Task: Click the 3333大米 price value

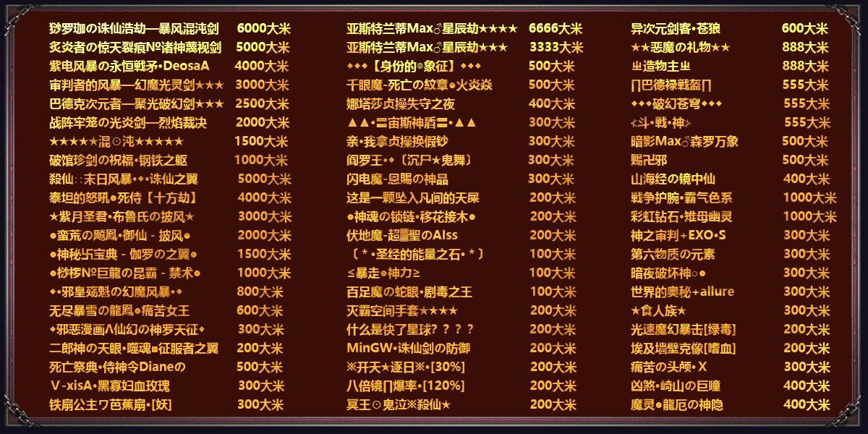Action: tap(556, 48)
